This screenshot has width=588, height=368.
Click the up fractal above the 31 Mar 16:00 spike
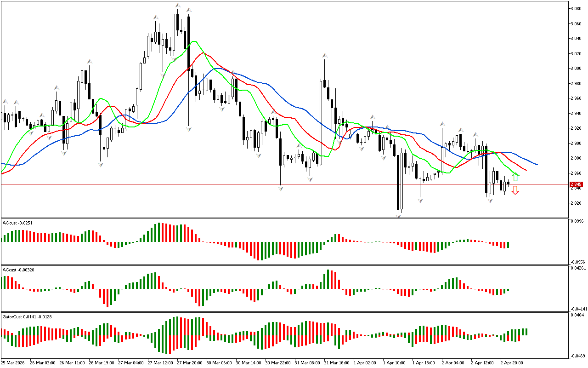coord(325,56)
